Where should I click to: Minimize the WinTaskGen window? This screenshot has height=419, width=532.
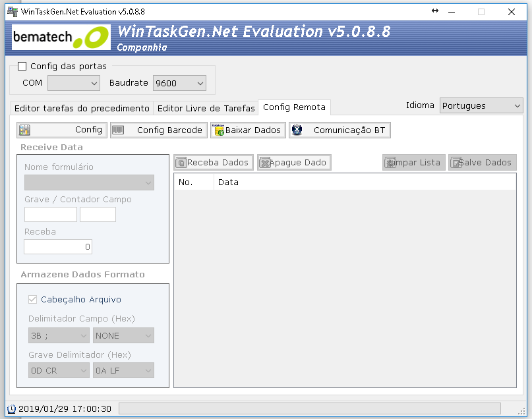(452, 12)
